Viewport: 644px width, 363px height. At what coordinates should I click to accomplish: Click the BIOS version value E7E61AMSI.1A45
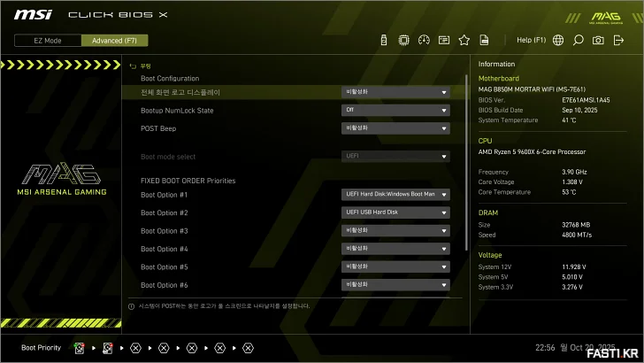[586, 100]
